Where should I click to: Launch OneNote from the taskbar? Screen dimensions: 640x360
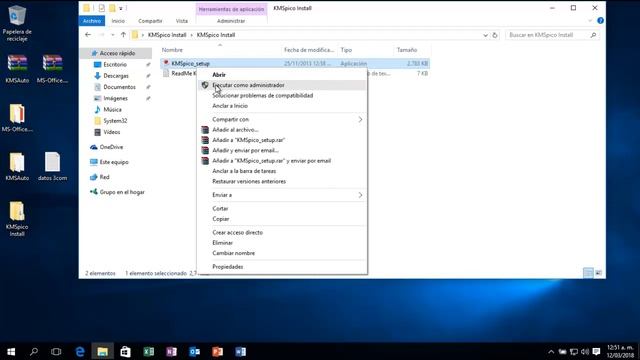pos(171,351)
